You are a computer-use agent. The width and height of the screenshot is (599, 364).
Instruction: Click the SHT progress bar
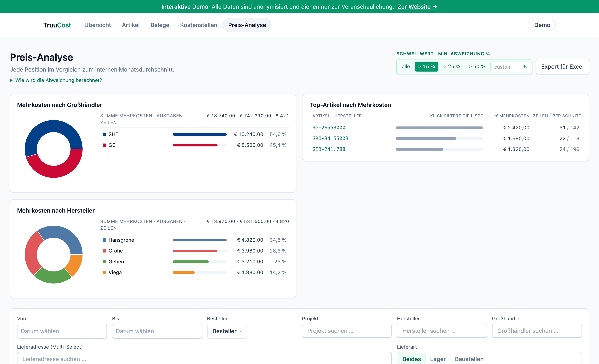coord(200,134)
